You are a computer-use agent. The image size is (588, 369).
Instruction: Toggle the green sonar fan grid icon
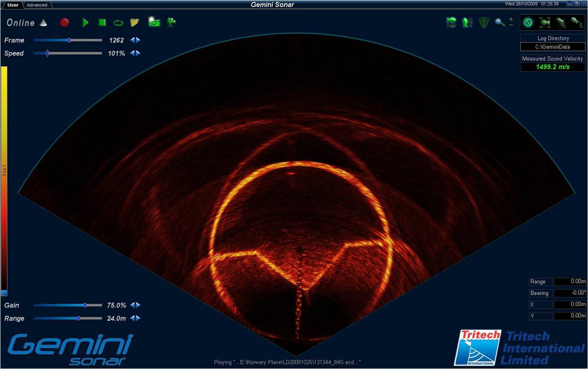[x=484, y=22]
